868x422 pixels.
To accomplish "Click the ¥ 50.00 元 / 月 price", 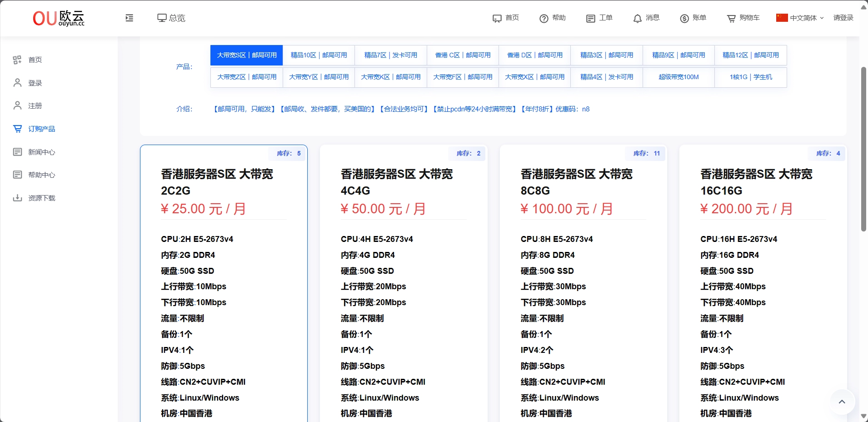I will coord(383,209).
